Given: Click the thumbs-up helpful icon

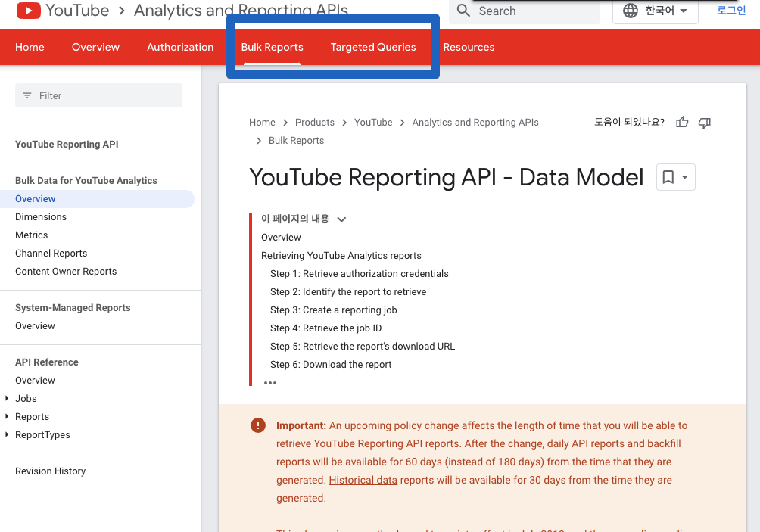Looking at the screenshot, I should point(682,122).
